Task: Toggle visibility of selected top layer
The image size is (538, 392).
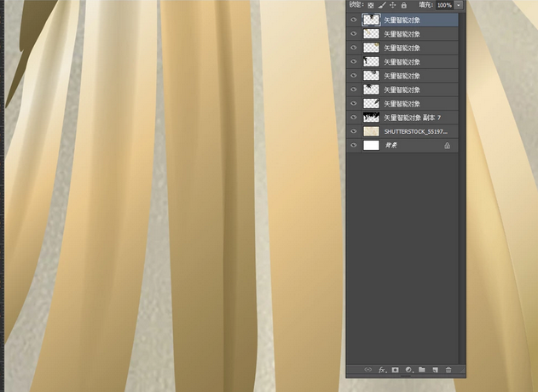Action: (353, 20)
